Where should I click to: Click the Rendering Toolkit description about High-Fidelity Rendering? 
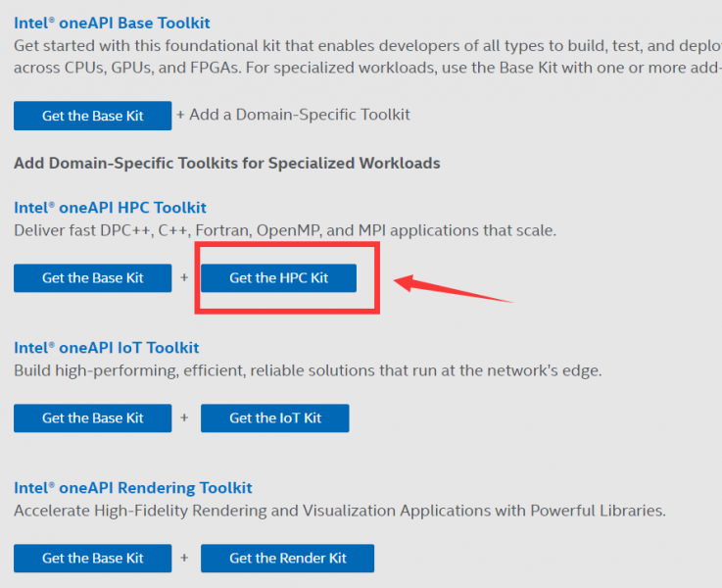339,512
